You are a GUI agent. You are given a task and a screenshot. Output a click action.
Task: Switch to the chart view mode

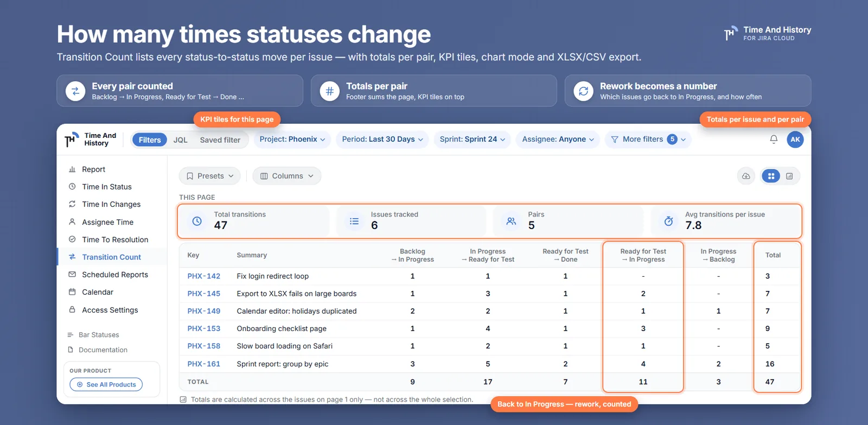pos(789,176)
